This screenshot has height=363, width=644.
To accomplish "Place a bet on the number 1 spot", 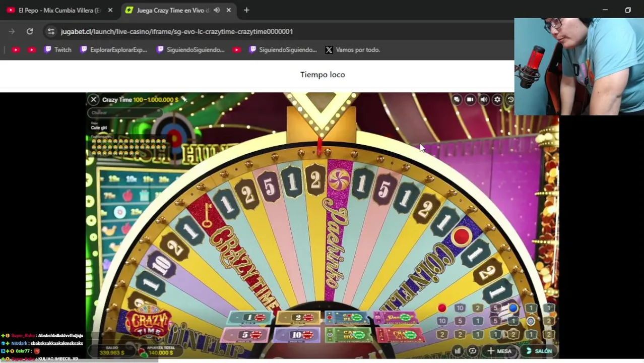I will tap(250, 318).
